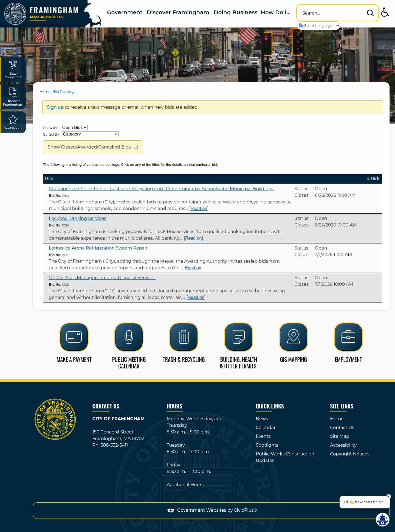Open Calendar quick link

coord(266,427)
